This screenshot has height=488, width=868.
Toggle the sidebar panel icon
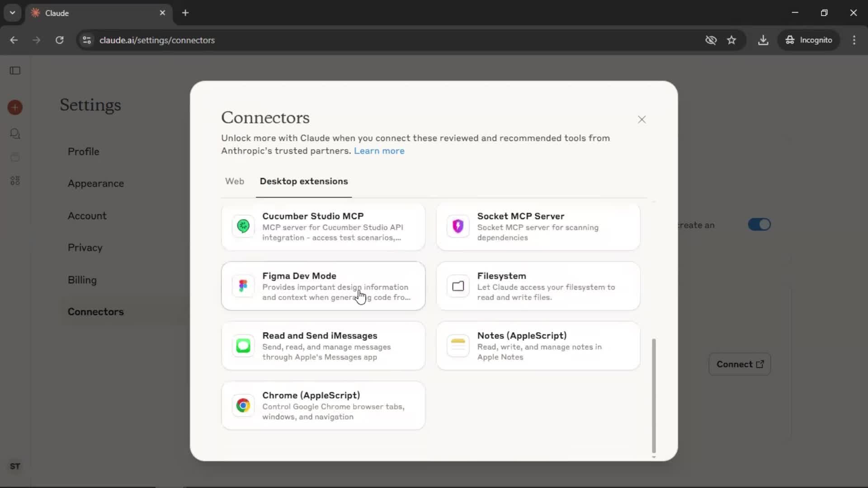click(x=15, y=70)
